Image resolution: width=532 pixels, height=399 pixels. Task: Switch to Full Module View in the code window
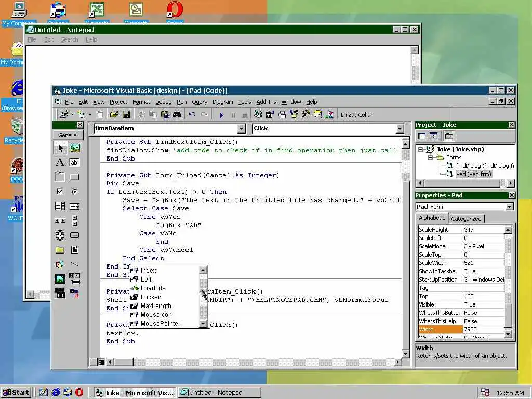click(x=101, y=362)
